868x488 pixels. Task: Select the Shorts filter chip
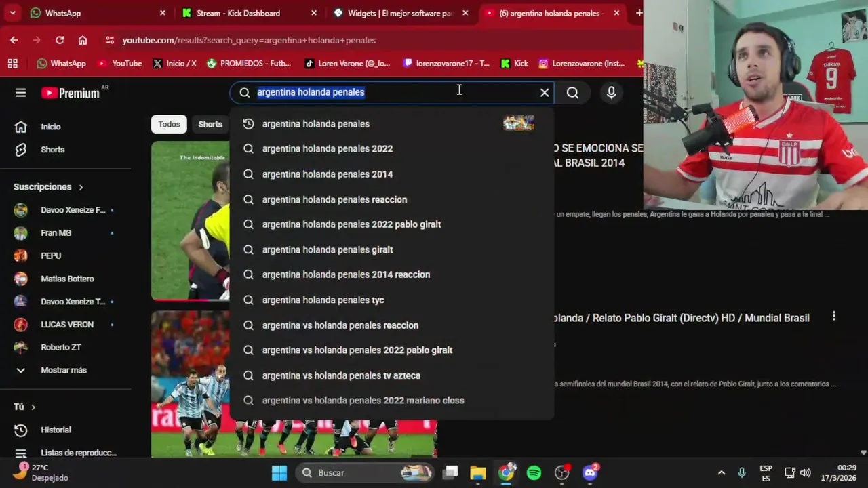pos(210,124)
